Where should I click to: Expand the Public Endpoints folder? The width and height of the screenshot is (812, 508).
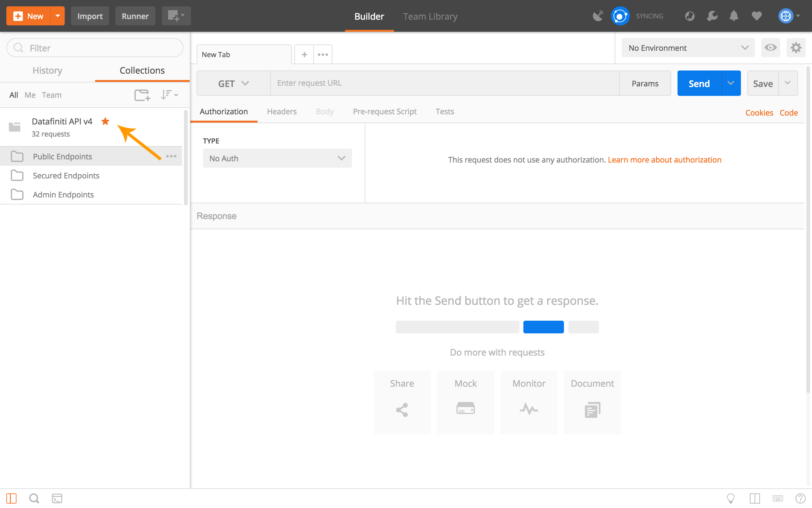pos(91,156)
